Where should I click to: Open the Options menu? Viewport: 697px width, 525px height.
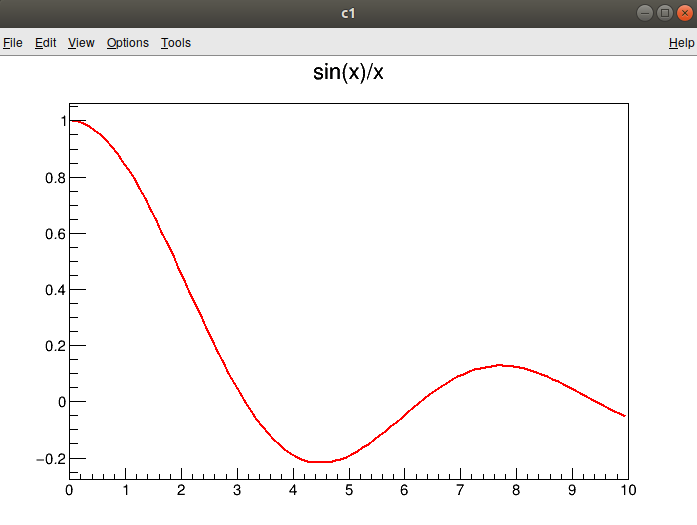(128, 43)
